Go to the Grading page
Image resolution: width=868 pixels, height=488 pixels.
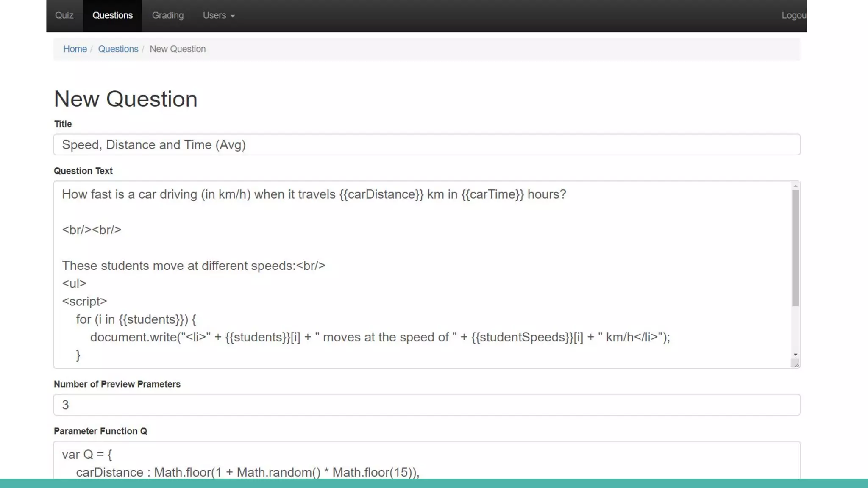point(168,16)
